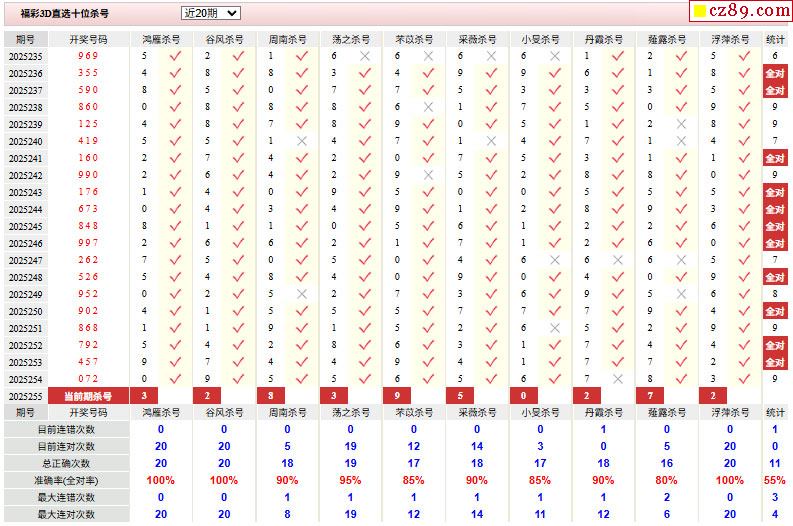Image resolution: width=793 pixels, height=526 pixels.
Task: Click the 全对 badge in row 2025248
Action: 775,277
